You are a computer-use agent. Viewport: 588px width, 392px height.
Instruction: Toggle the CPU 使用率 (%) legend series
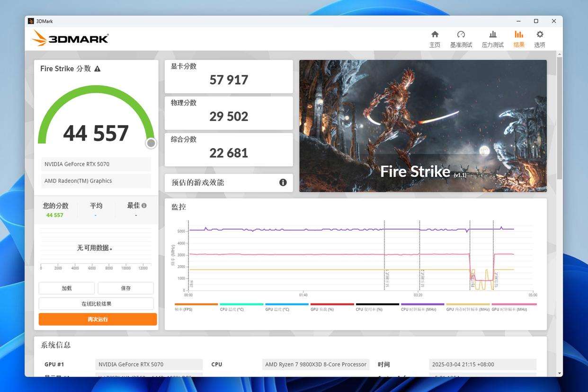(377, 307)
